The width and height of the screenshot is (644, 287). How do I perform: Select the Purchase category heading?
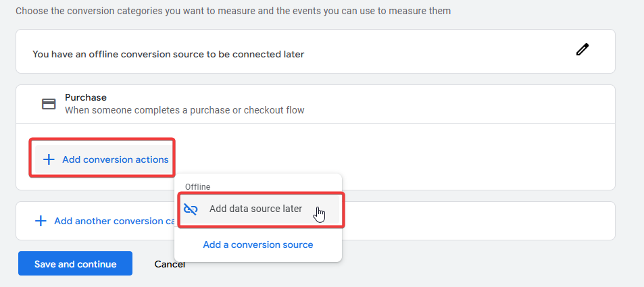pyautogui.click(x=86, y=98)
